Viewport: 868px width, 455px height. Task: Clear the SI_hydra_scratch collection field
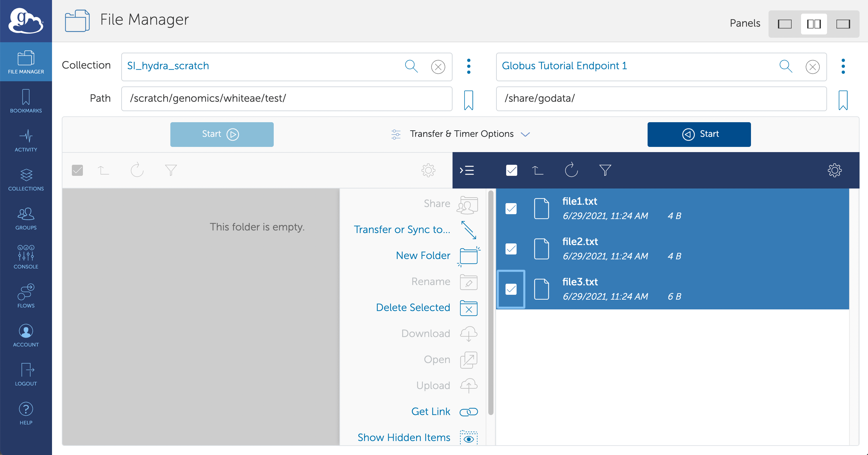point(438,67)
